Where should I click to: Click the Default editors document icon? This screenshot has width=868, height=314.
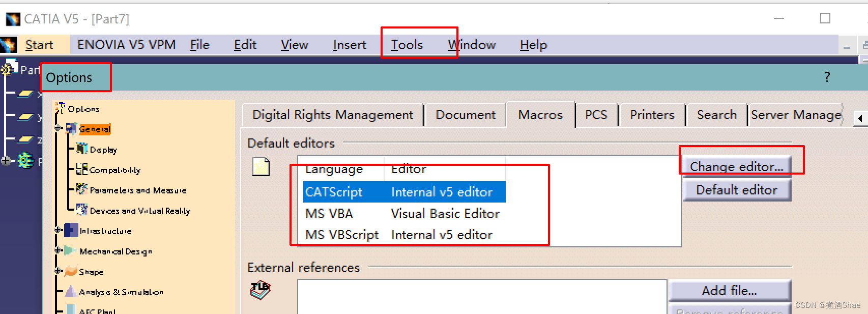[x=261, y=167]
